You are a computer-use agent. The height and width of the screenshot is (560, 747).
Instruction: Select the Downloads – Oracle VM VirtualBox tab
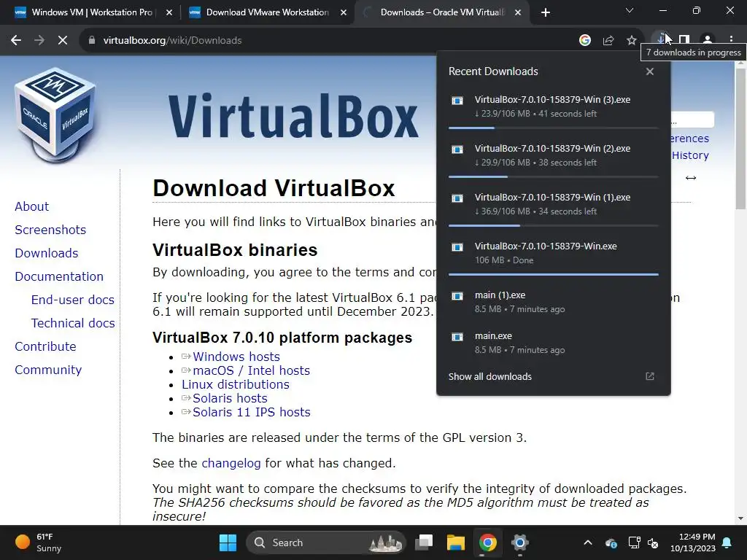coord(441,12)
